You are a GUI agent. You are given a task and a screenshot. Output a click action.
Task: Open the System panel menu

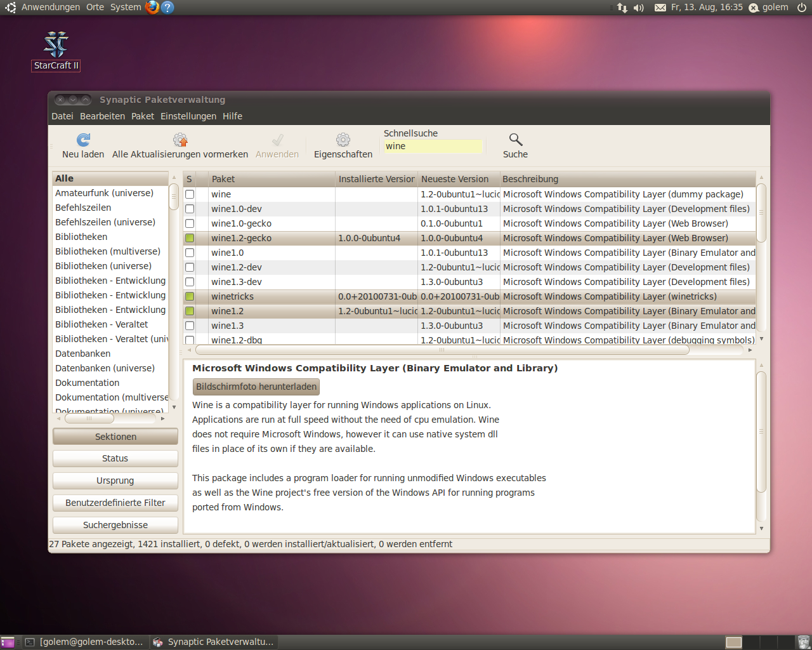126,7
